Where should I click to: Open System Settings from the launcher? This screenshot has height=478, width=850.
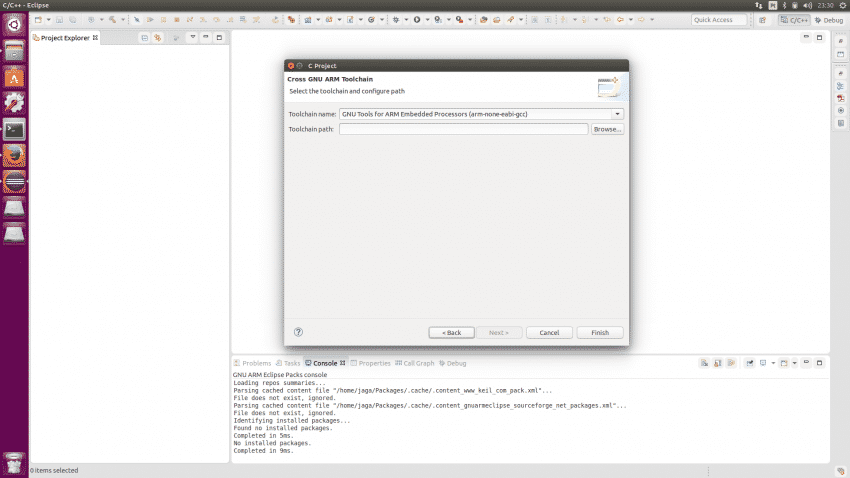coord(14,103)
